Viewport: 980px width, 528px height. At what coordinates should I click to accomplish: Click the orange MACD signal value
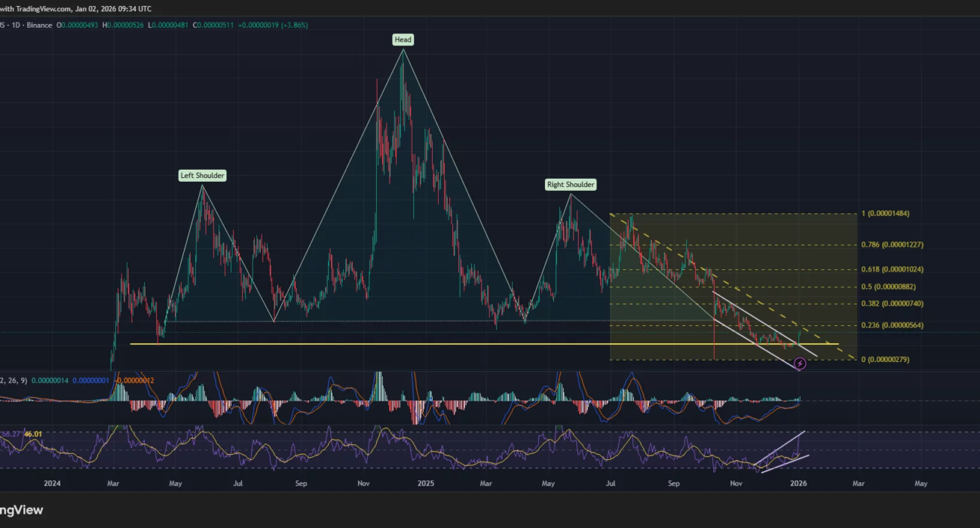[x=136, y=380]
